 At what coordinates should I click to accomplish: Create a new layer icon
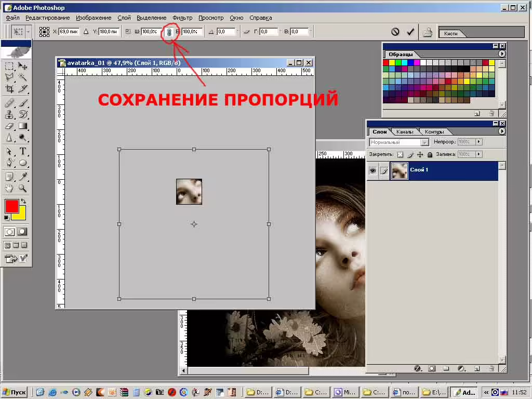[477, 368]
